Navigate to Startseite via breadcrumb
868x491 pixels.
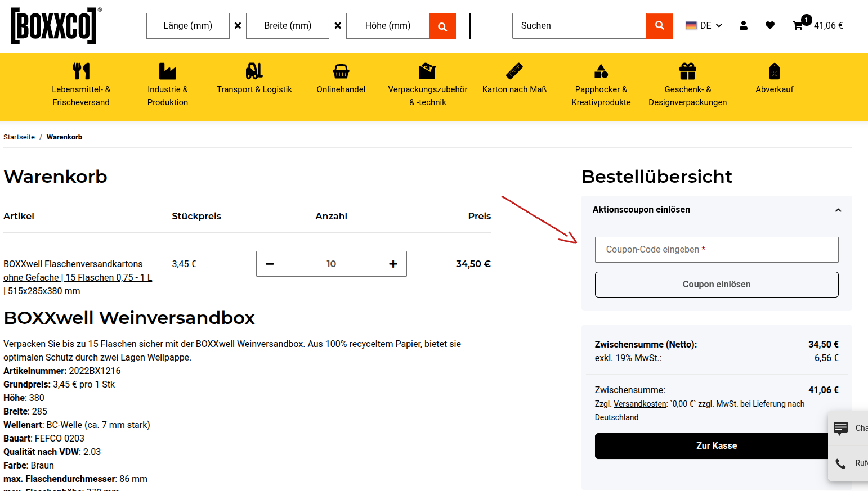(19, 137)
